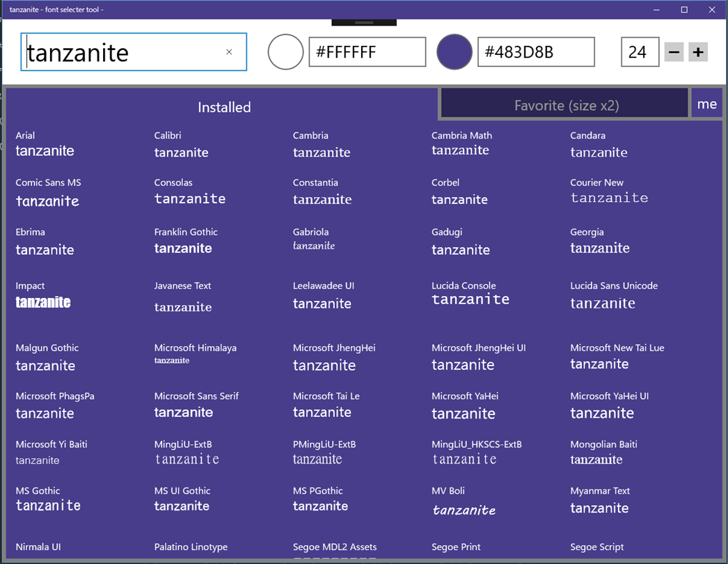Click the "me" button

point(706,103)
